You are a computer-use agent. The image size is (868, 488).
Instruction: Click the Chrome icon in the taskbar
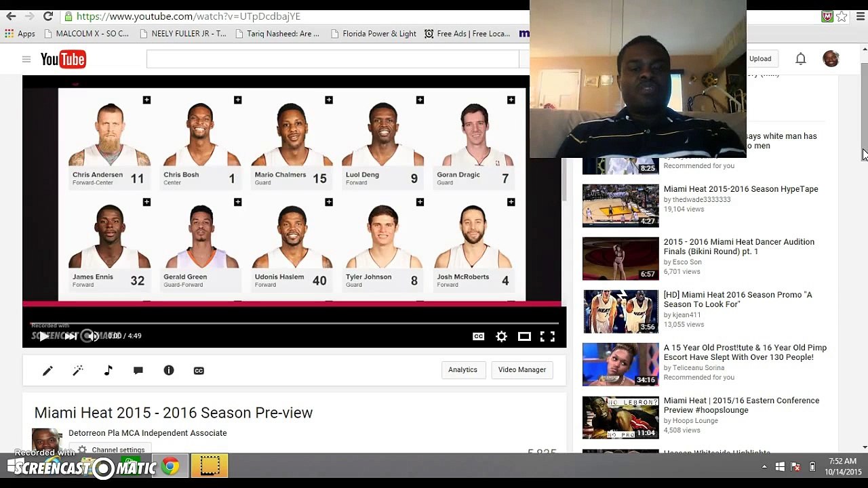(170, 466)
